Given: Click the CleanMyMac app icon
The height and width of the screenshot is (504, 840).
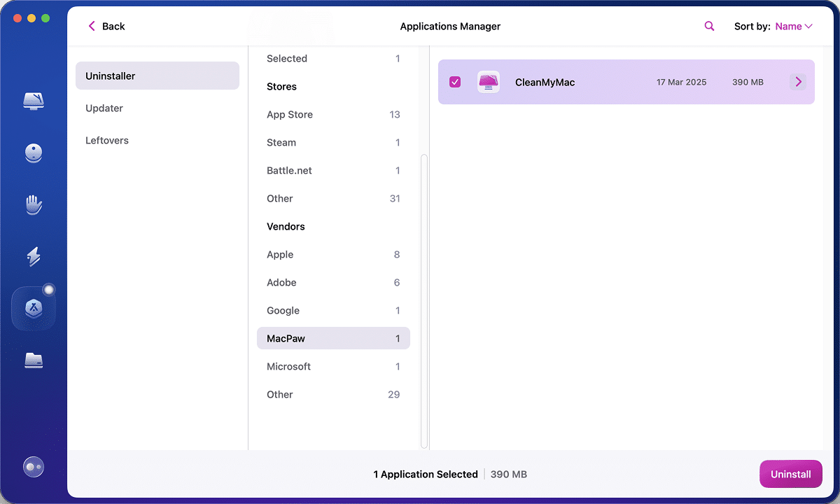Looking at the screenshot, I should 488,82.
